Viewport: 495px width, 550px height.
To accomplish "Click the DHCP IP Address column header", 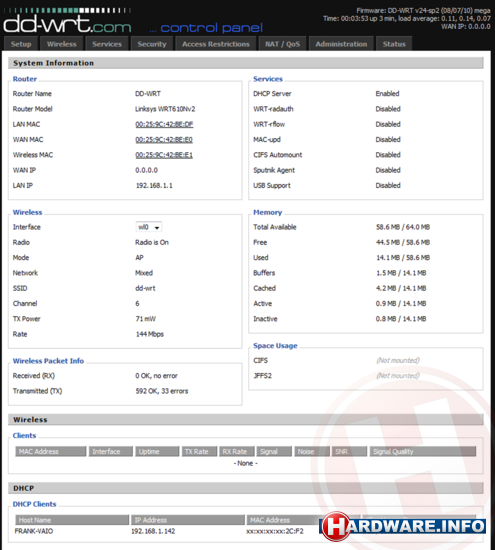I will pyautogui.click(x=188, y=520).
